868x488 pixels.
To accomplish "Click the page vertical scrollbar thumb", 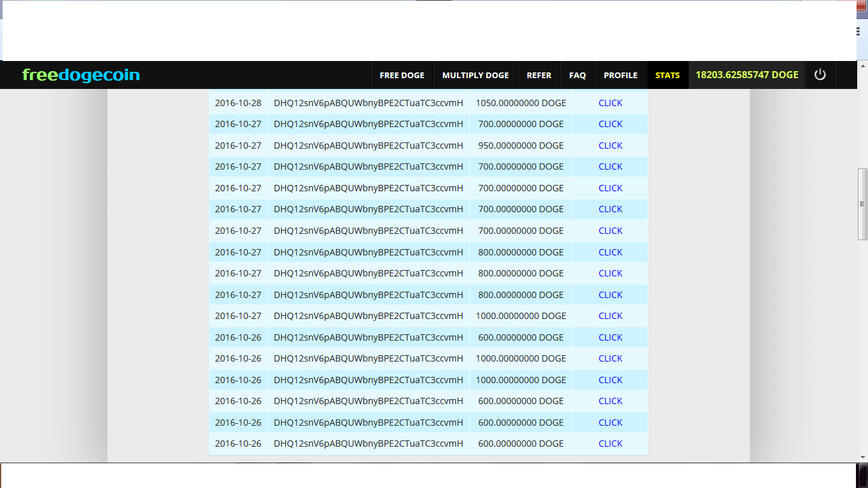I will (862, 203).
